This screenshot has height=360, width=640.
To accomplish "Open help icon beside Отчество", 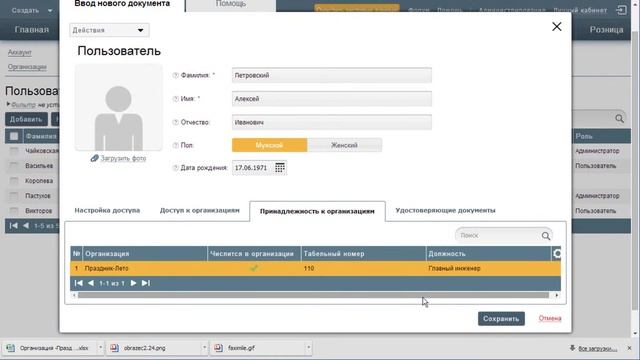I will [x=176, y=122].
